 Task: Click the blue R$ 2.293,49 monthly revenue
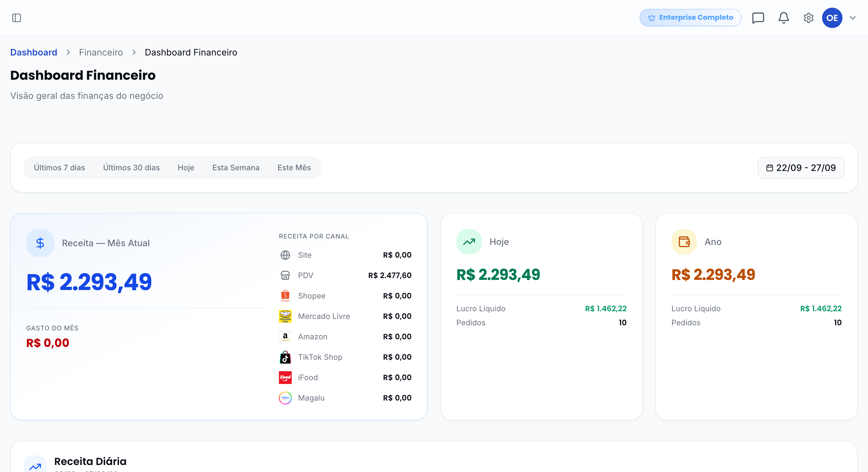(89, 282)
